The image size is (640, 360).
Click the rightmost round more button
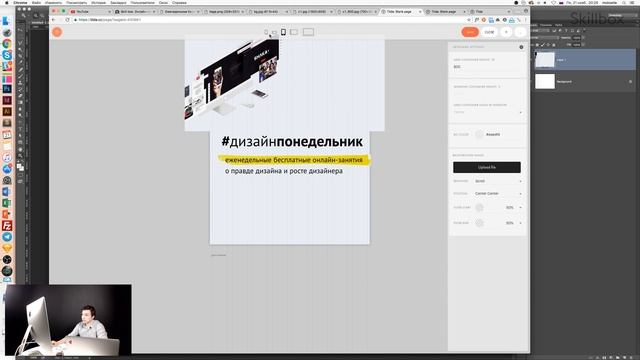click(x=520, y=32)
